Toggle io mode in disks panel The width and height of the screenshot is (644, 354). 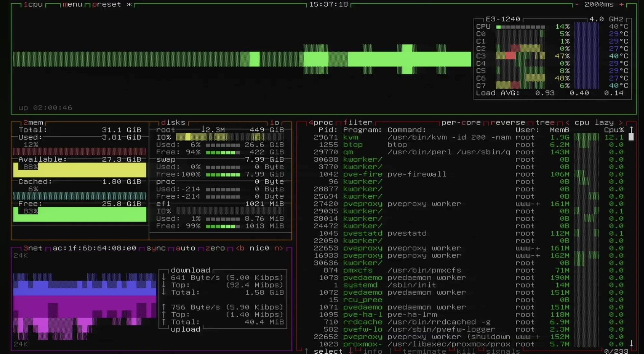pos(274,123)
